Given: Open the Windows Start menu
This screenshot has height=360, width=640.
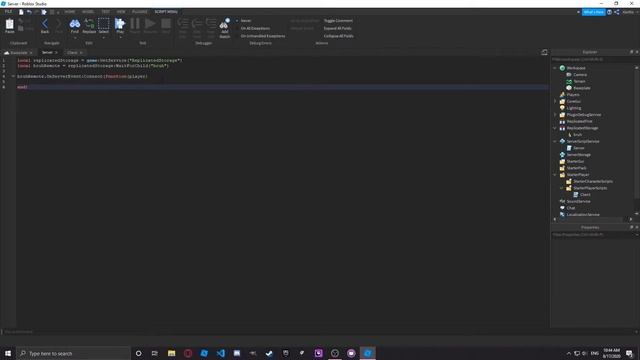Looking at the screenshot, I should tap(8, 353).
